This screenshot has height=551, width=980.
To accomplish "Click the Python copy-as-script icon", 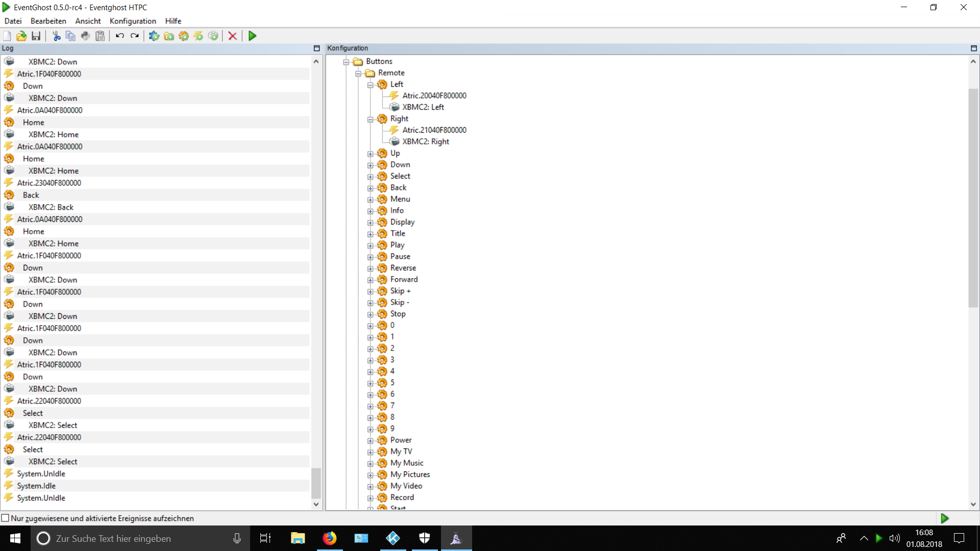I will coord(85,36).
